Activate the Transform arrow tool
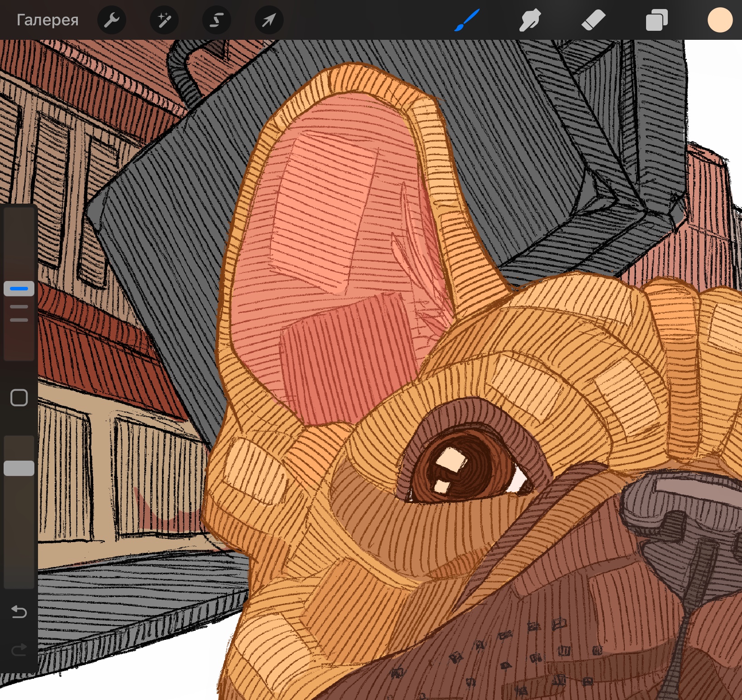 coord(269,20)
